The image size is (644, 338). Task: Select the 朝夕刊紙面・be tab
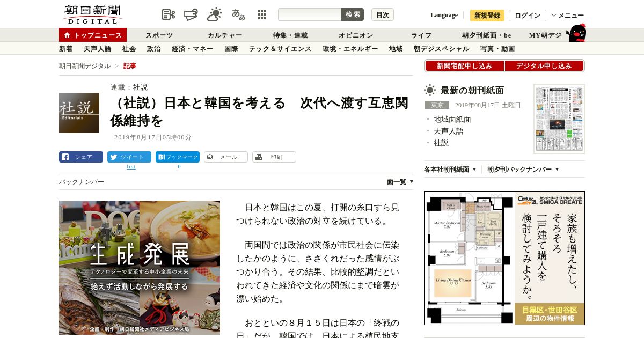[487, 35]
